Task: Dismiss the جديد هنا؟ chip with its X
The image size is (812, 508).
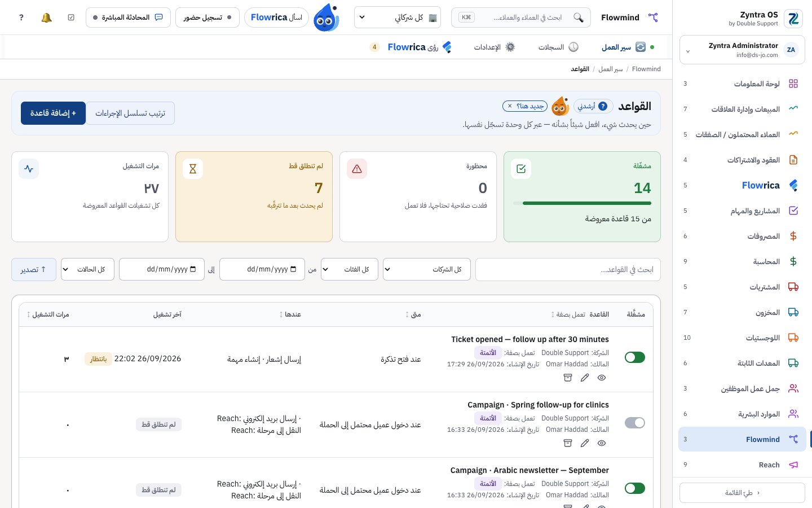Action: (x=510, y=106)
